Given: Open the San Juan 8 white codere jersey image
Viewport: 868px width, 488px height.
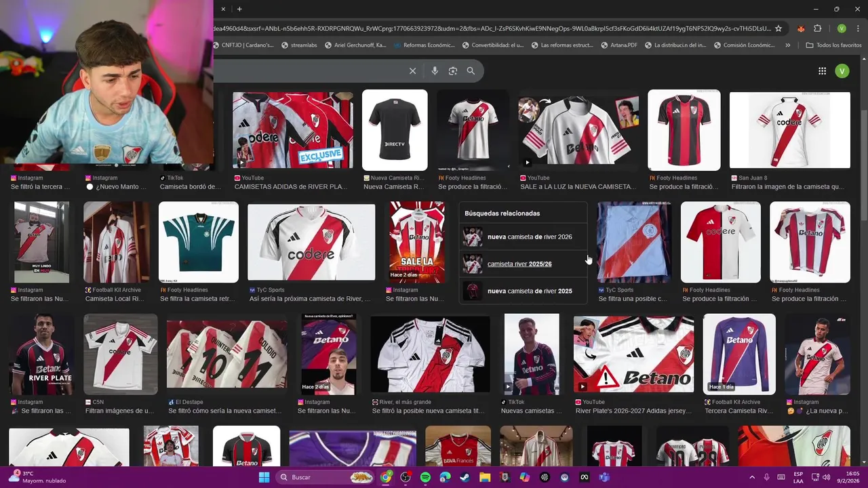Looking at the screenshot, I should [x=789, y=130].
